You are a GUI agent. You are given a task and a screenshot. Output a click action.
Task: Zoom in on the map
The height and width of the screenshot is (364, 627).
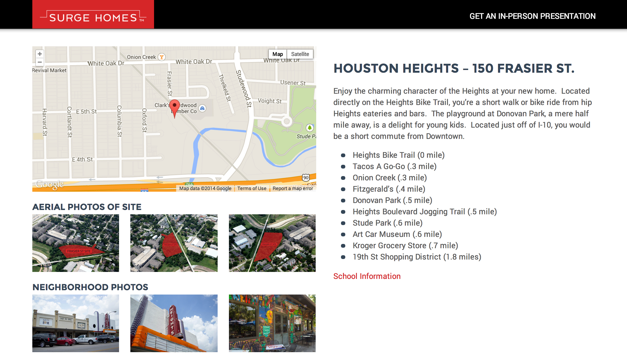[40, 54]
